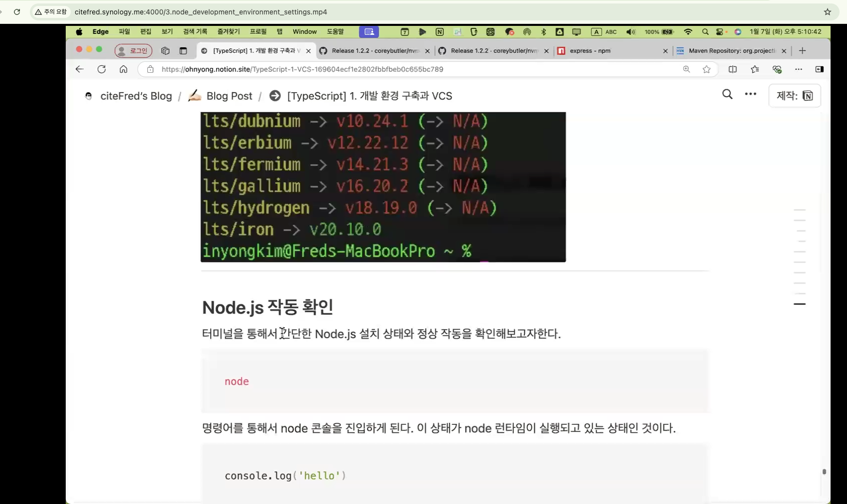Click the Notion N icon in the menu bar
847x504 pixels.
click(440, 32)
